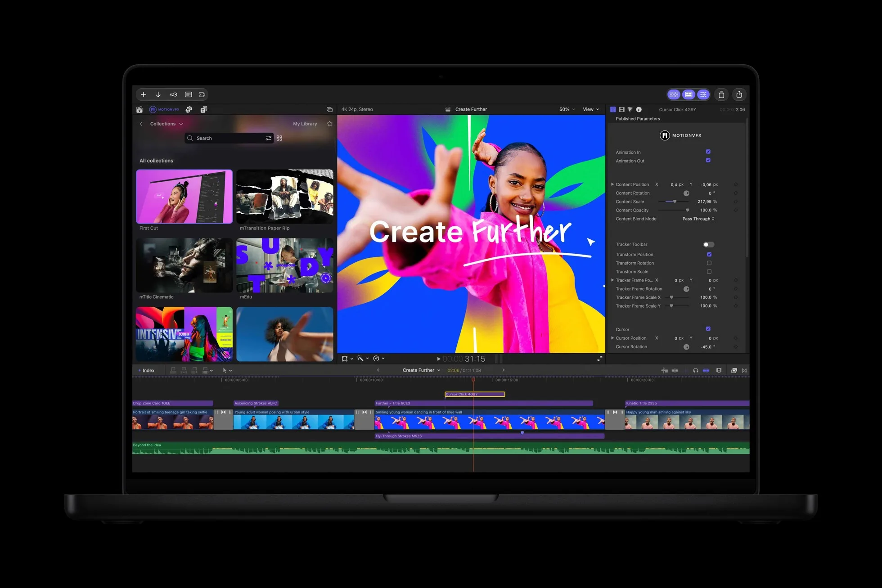Open the keyword editor key icon
Image resolution: width=882 pixels, height=588 pixels.
tap(173, 94)
